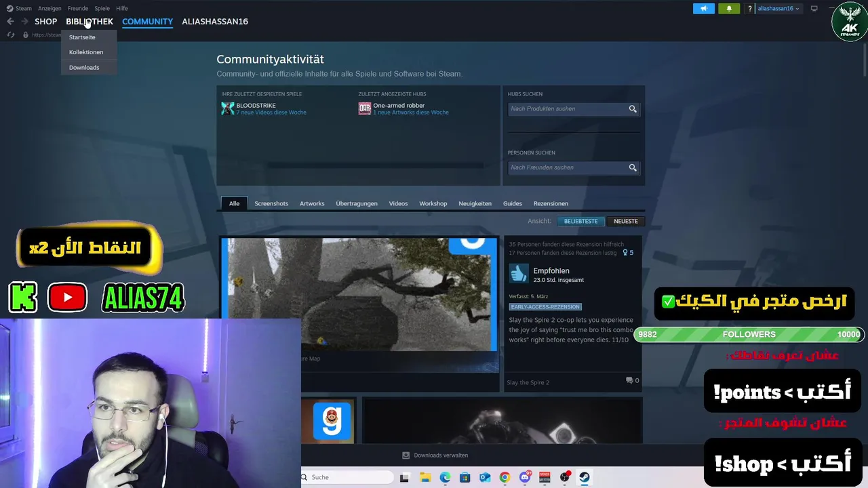Open Google Chrome from taskbar
Image resolution: width=868 pixels, height=488 pixels.
(505, 477)
